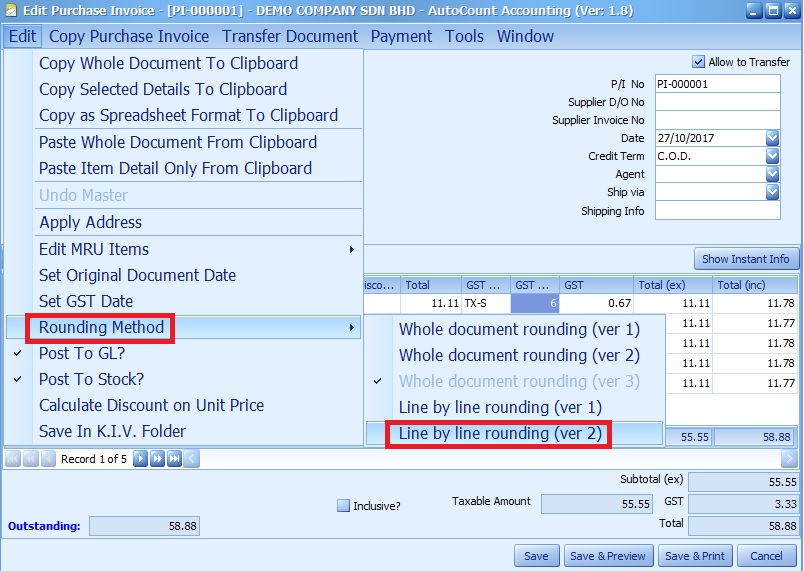Click the Save & Preview button
This screenshot has width=804, height=571.
click(608, 556)
